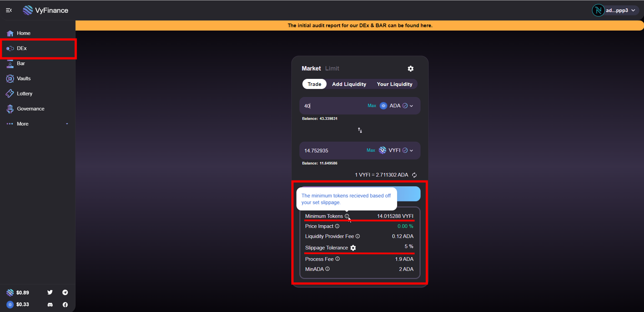
Task: Select the Market order mode
Action: tap(311, 68)
